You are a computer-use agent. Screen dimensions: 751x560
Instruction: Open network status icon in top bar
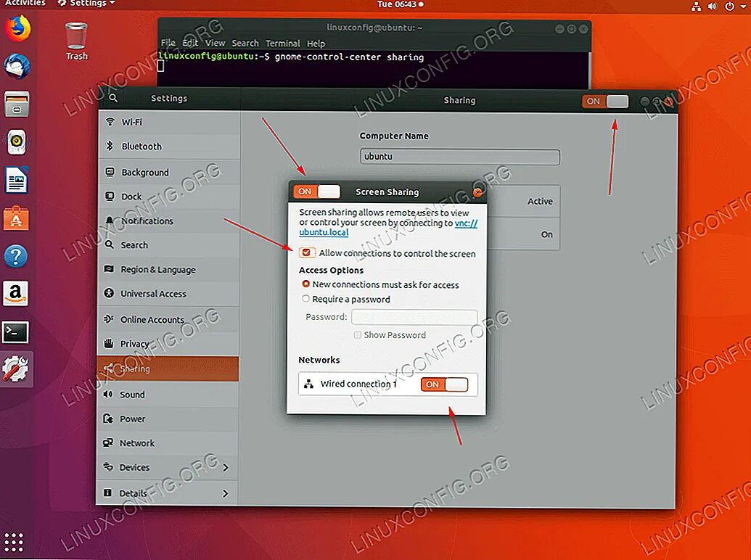pos(697,7)
